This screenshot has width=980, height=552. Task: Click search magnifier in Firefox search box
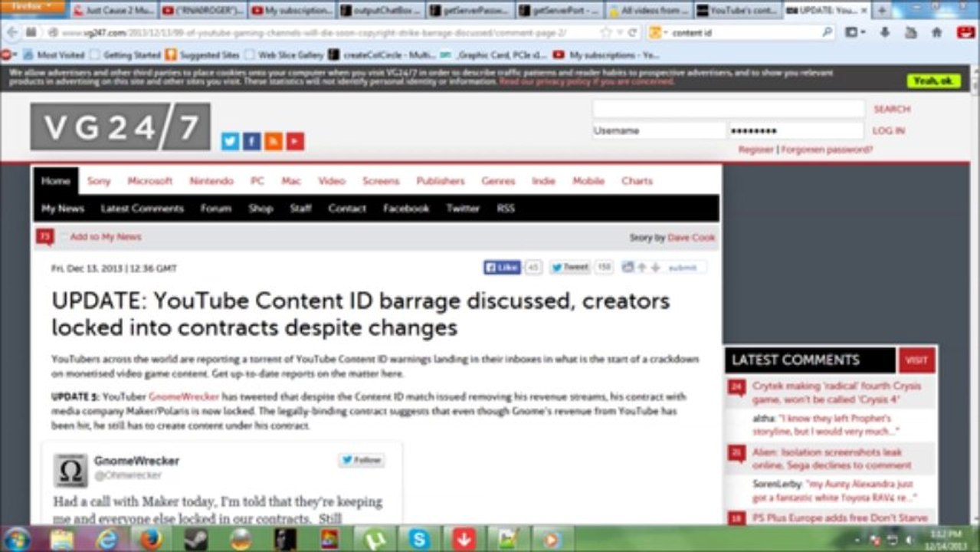827,33
